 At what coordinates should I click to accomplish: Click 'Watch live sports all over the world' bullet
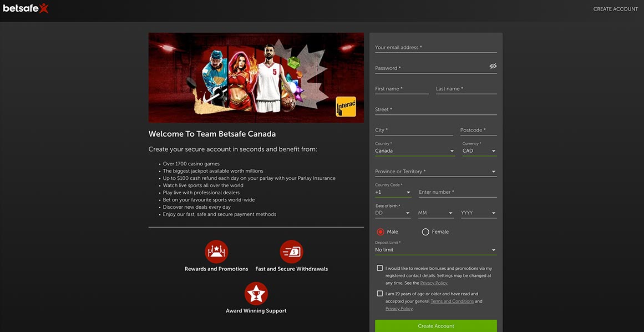[x=203, y=185]
